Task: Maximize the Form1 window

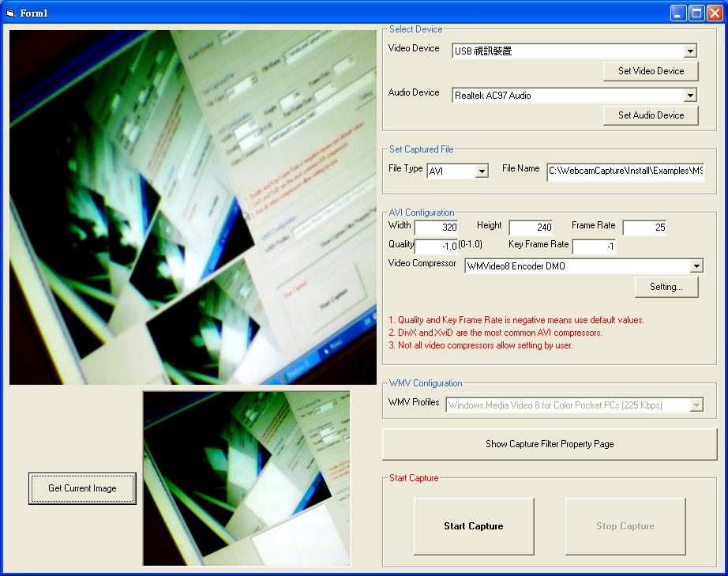Action: point(696,13)
